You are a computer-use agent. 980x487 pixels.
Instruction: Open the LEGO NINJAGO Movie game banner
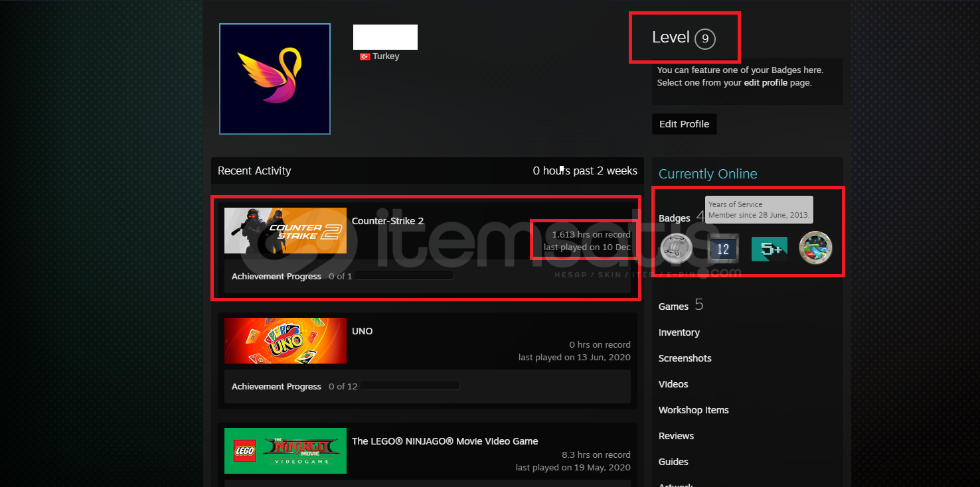(x=286, y=451)
